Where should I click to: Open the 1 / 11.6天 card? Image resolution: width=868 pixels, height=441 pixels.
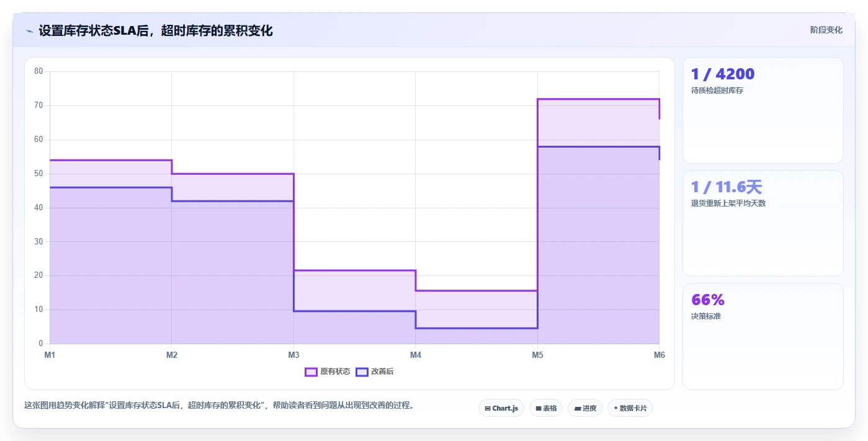[x=763, y=223]
